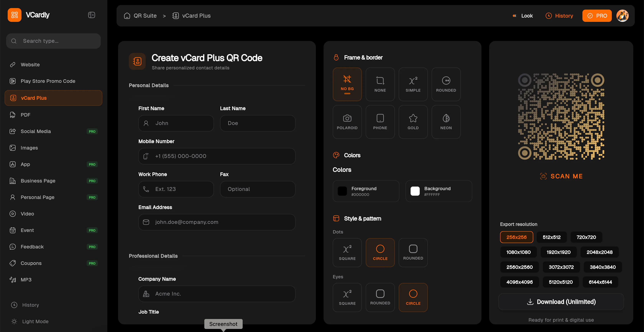Click the PRO upgrade button

(597, 16)
